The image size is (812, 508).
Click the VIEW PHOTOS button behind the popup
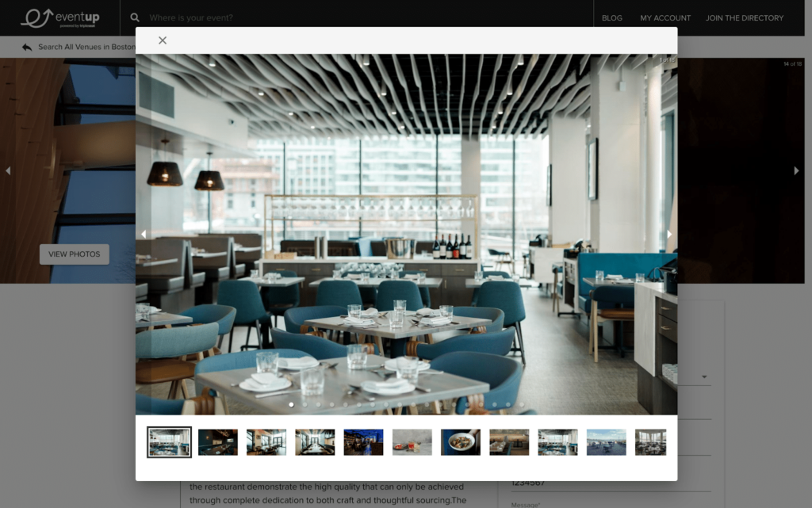74,254
